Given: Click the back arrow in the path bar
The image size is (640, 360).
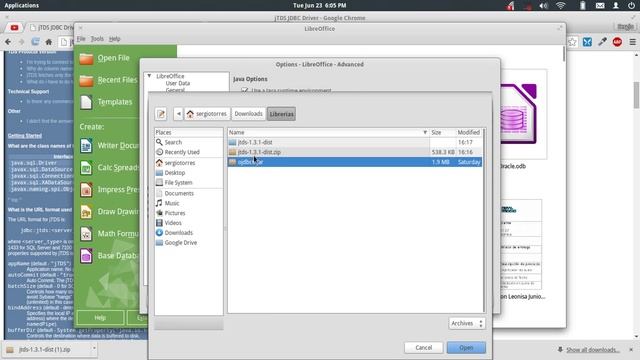Looking at the screenshot, I should [178, 114].
